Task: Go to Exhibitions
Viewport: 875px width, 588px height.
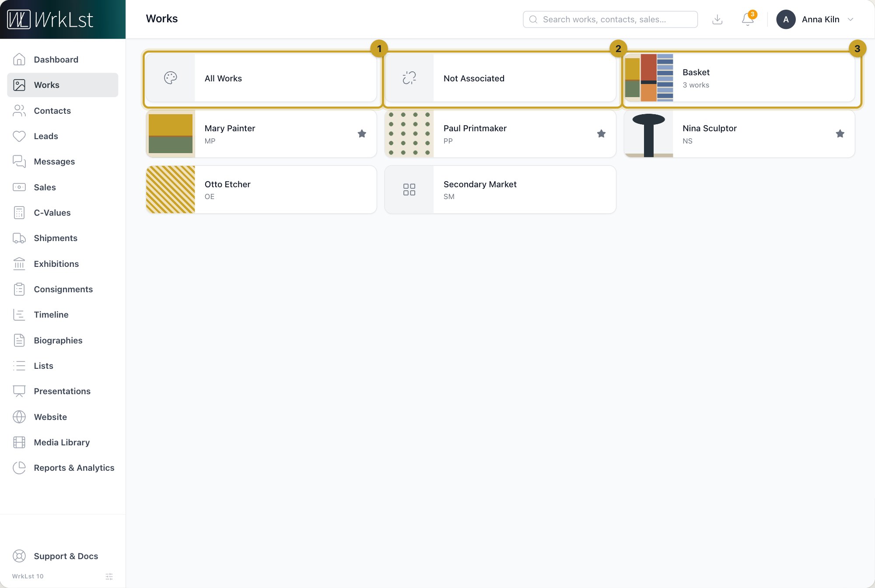Action: tap(63, 264)
